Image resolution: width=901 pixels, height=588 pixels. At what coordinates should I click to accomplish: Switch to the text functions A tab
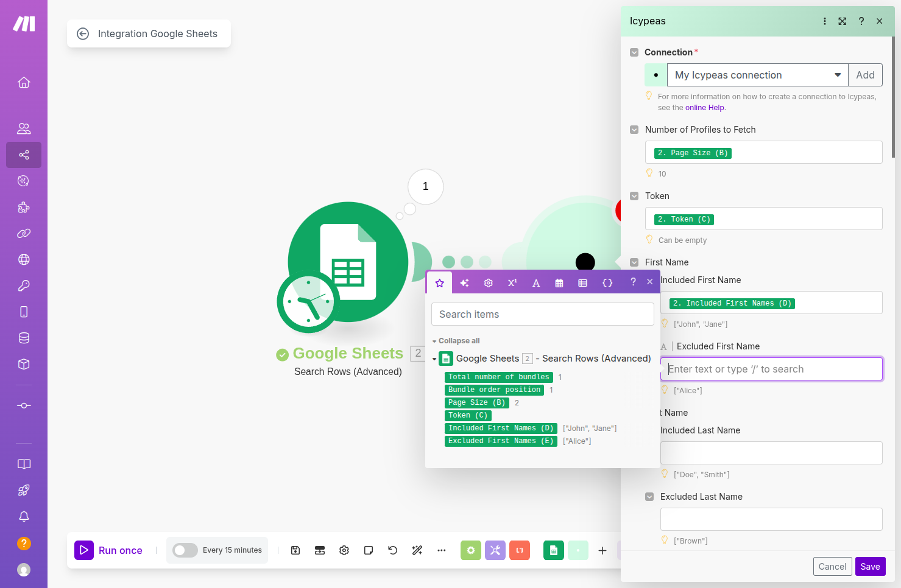click(x=536, y=282)
